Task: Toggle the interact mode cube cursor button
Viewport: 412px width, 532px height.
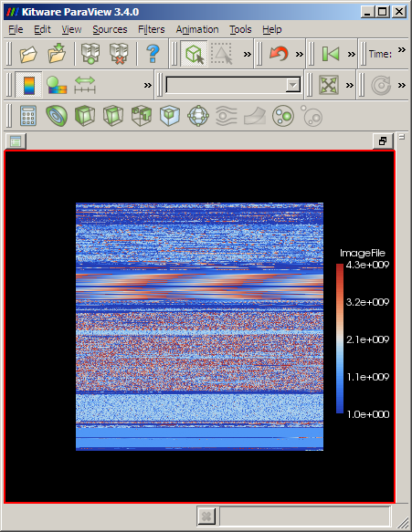Action: (x=195, y=54)
